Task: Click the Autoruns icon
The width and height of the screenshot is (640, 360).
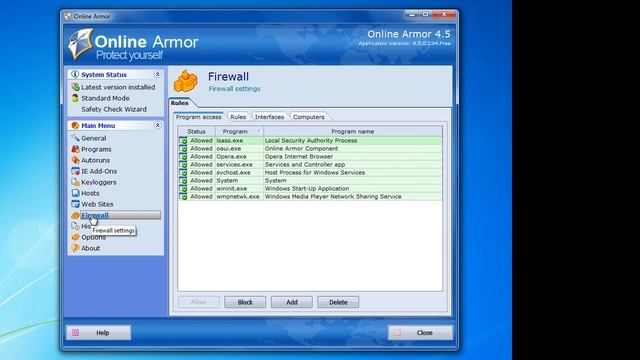Action: (x=76, y=160)
